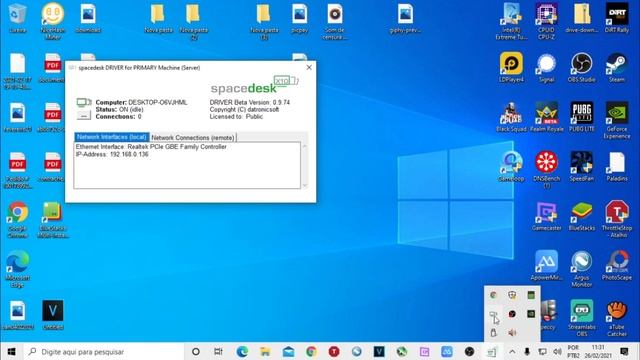Select Steam desktop icon
This screenshot has width=640, height=360.
[x=617, y=67]
